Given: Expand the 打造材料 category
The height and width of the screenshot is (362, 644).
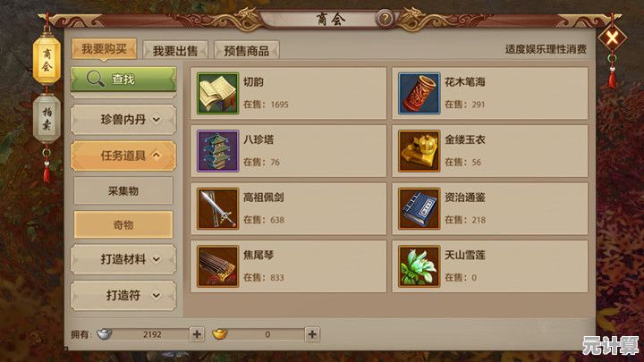Looking at the screenshot, I should (x=123, y=259).
